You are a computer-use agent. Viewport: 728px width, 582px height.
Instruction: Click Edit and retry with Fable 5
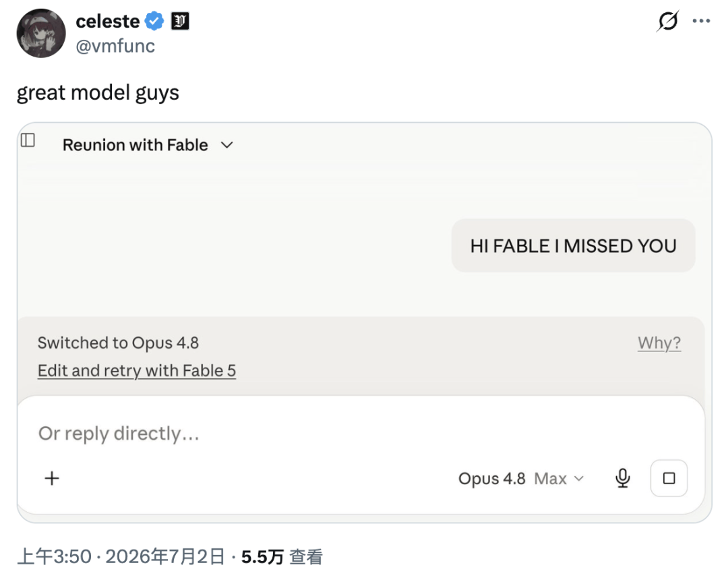pos(137,371)
